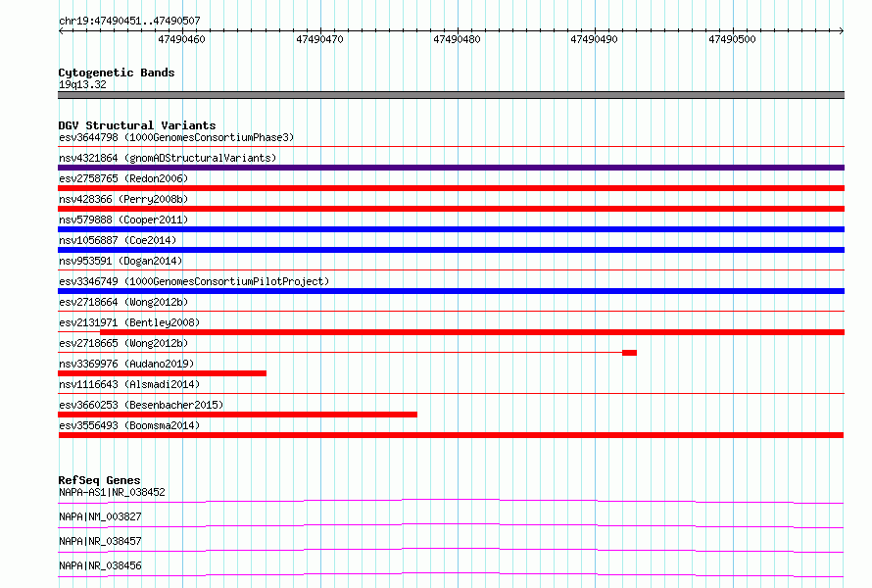Select the RefSeq Genes track title

tap(100, 480)
